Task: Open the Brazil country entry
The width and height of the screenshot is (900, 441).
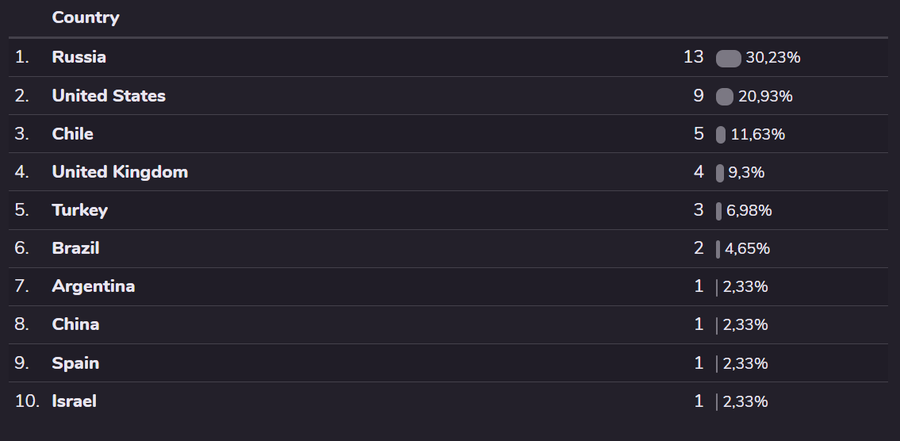Action: coord(75,248)
